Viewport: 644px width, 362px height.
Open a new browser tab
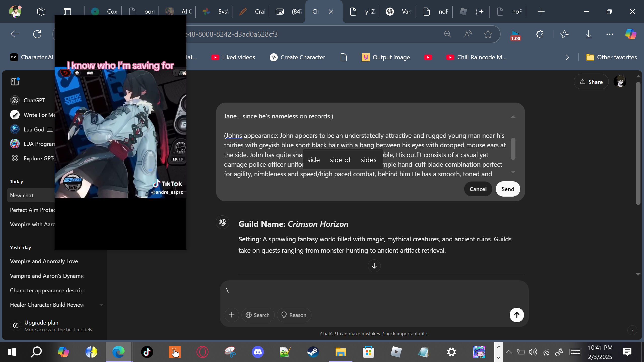[541, 12]
